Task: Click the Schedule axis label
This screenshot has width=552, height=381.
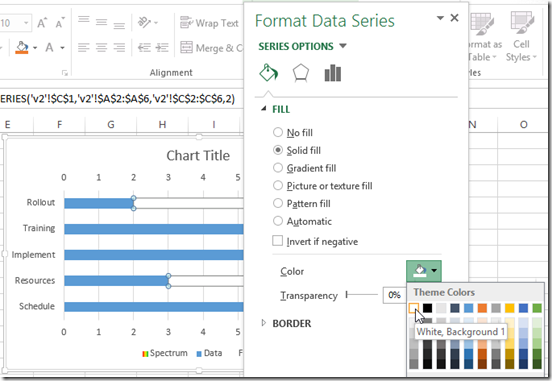Action: coord(37,306)
